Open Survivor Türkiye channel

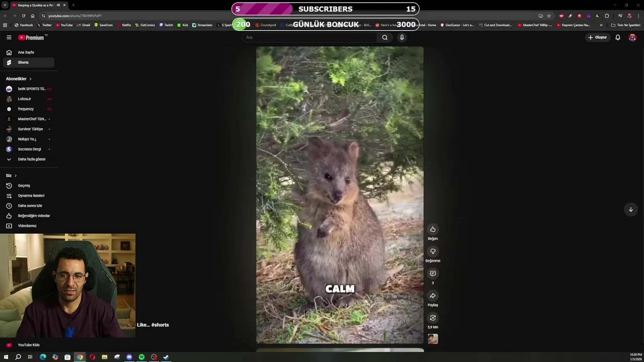28,129
